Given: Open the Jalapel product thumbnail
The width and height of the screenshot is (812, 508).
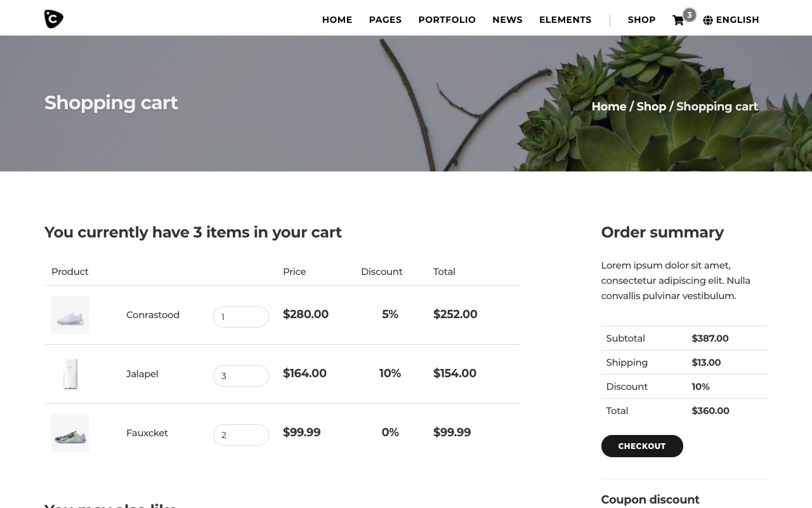Looking at the screenshot, I should pos(70,374).
